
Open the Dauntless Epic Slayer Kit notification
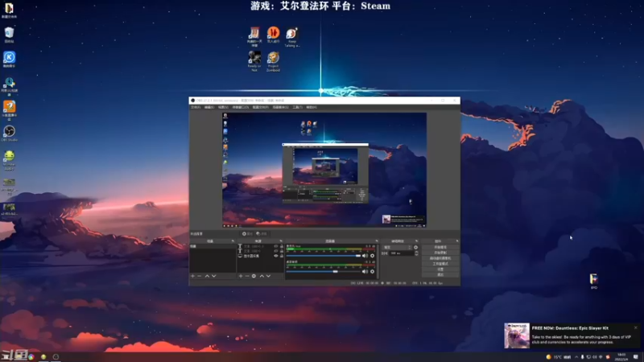click(x=571, y=335)
